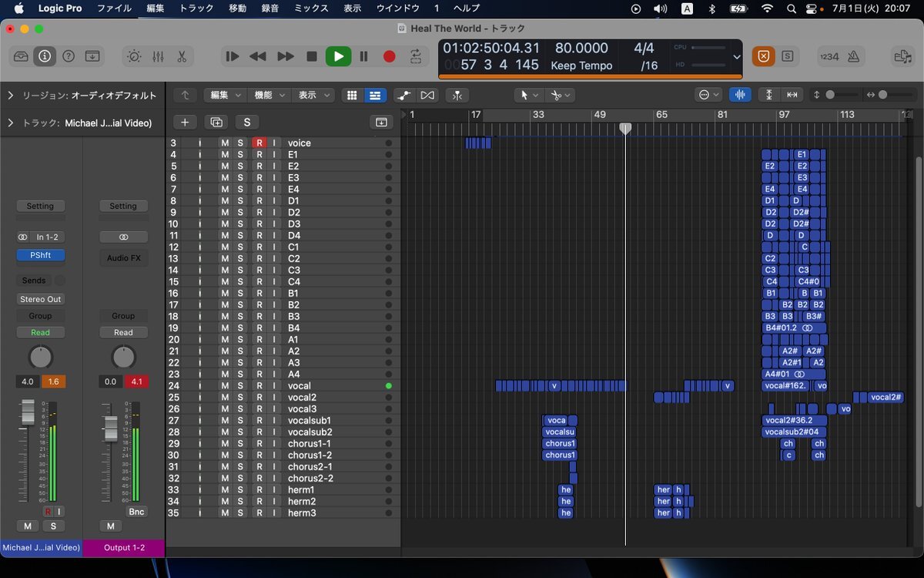This screenshot has width=924, height=578.
Task: Toggle the 1234 Count-in button
Action: pyautogui.click(x=829, y=56)
